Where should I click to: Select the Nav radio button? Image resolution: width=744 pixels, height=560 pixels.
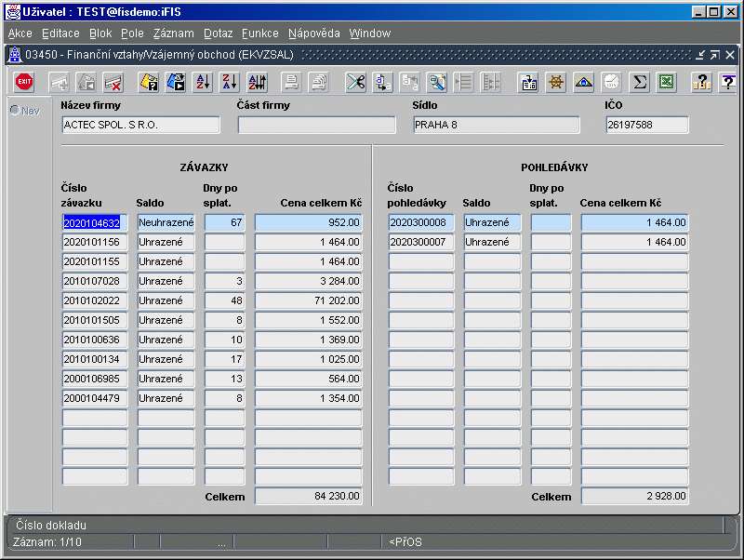[x=15, y=111]
